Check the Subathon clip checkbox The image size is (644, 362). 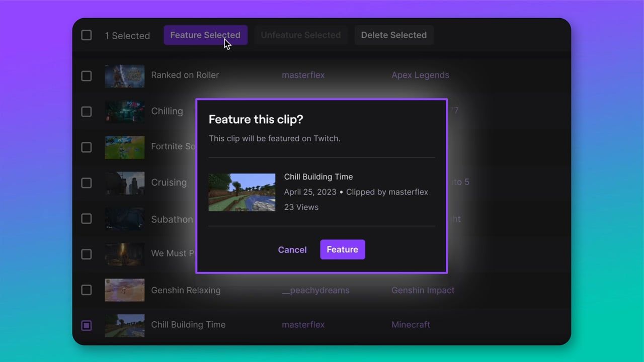[86, 219]
